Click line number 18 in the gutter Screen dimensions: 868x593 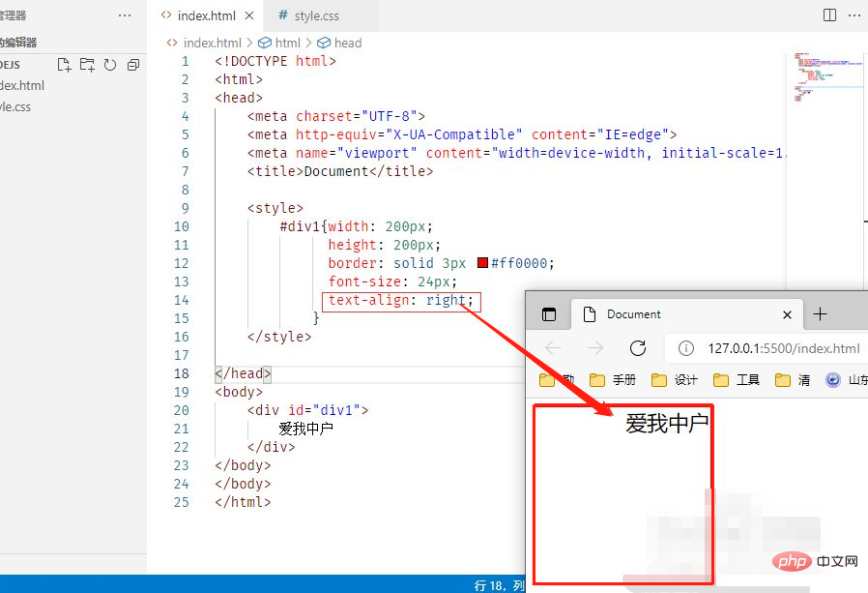pos(181,373)
